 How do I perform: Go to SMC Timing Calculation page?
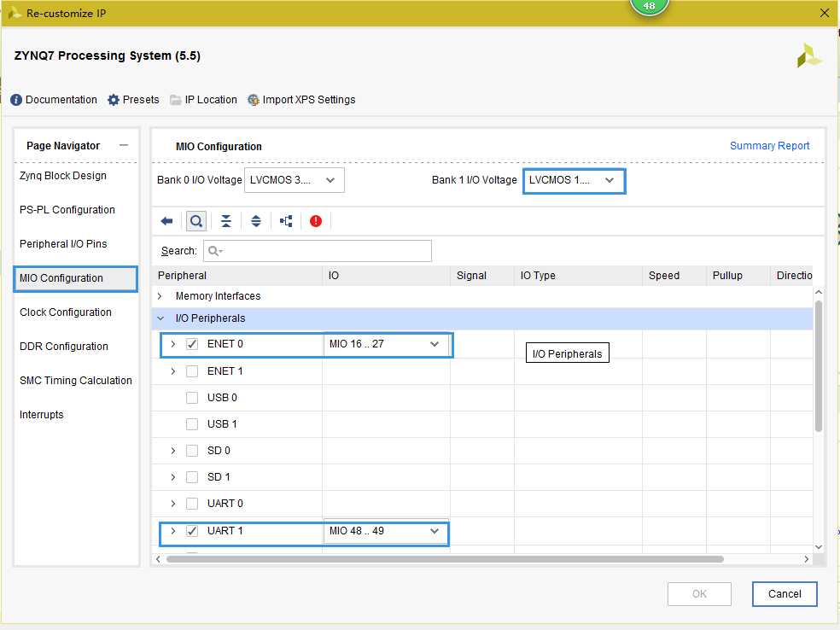[x=75, y=381]
